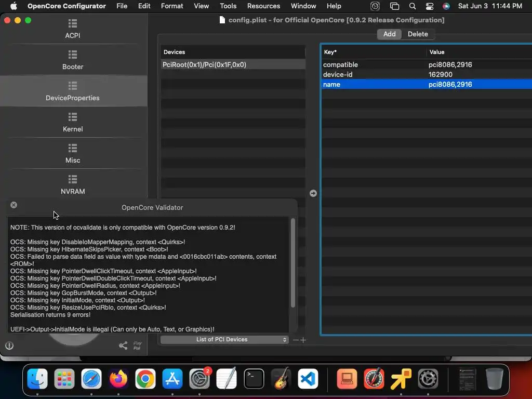Open Launchpad from the Dock
The image size is (532, 399).
click(64, 378)
